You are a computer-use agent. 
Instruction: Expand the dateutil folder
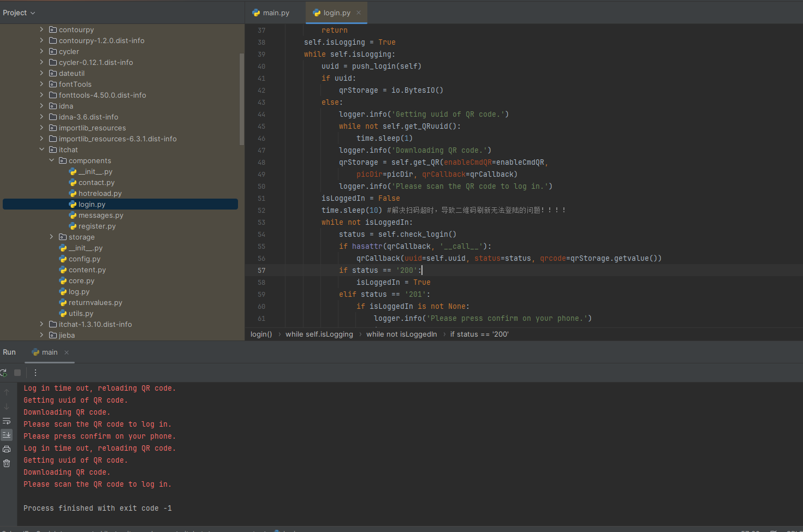click(41, 73)
